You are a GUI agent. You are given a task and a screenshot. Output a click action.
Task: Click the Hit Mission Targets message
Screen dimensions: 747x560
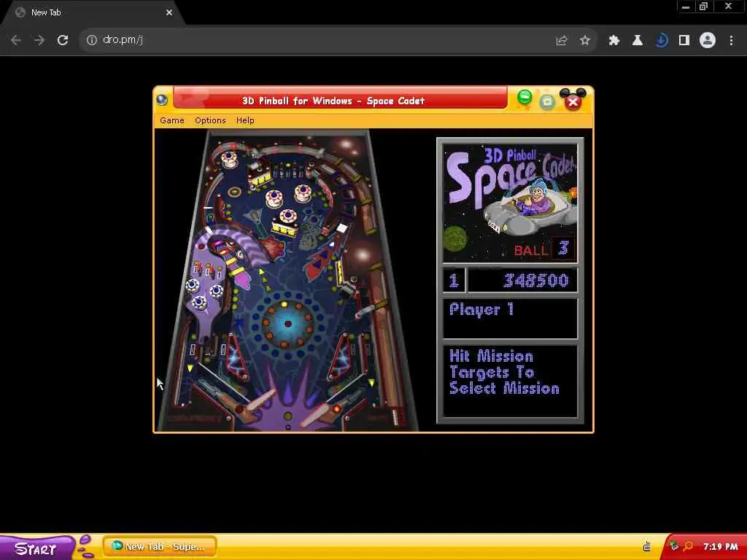click(x=504, y=372)
